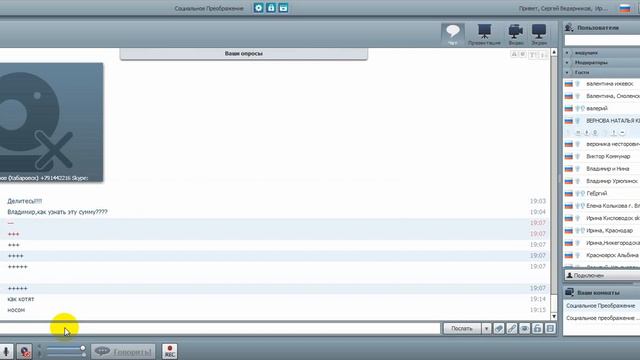Click the disabled webcam video thumbnail
The height and width of the screenshot is (360, 640).
tap(51, 122)
